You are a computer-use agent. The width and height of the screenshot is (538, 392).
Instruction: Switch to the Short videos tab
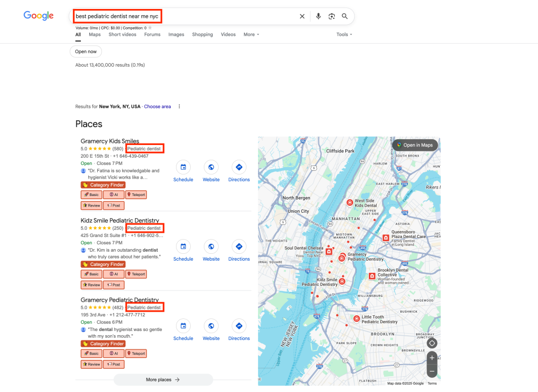[122, 34]
